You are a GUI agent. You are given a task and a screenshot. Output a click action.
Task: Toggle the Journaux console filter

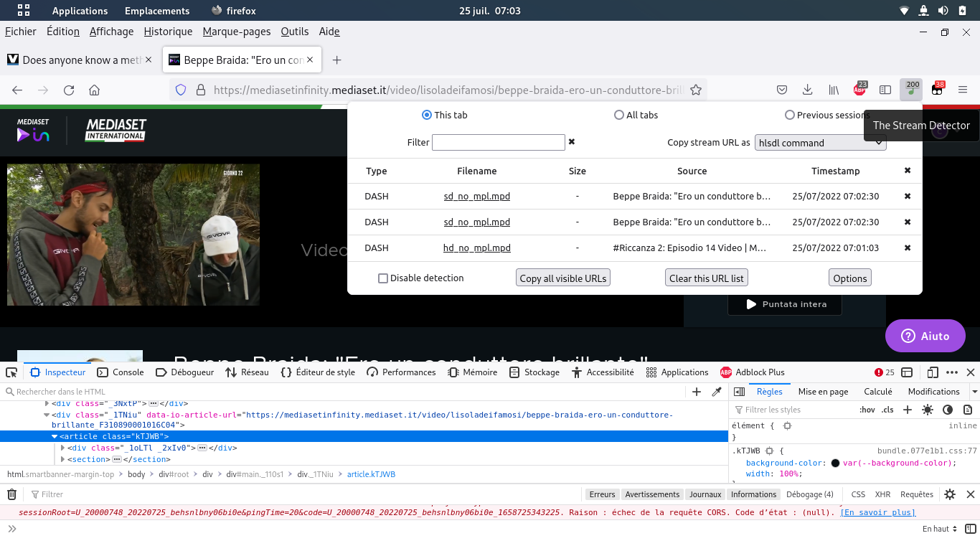pos(705,494)
